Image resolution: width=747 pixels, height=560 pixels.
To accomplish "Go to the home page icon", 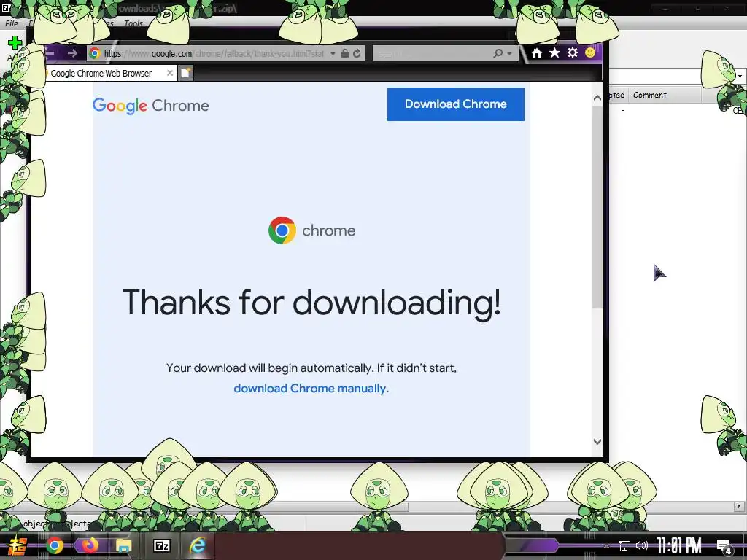I will point(537,52).
